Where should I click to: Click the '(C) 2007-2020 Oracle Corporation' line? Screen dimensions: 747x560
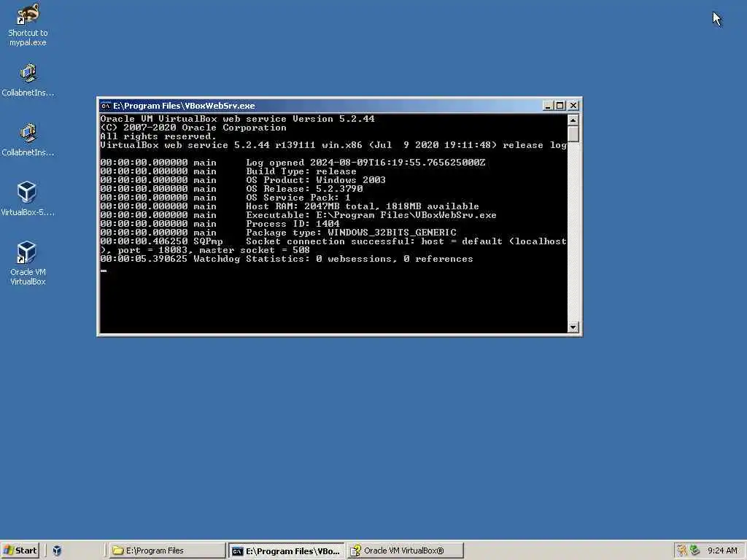click(x=193, y=128)
